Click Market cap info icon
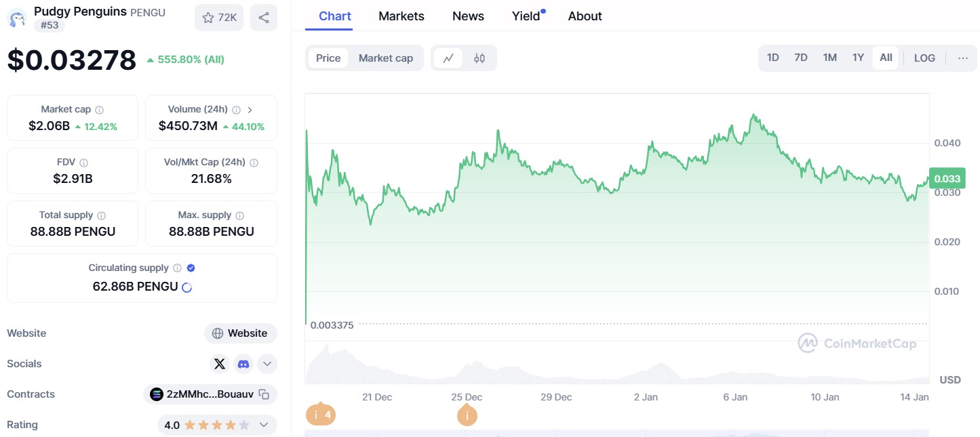 (100, 110)
